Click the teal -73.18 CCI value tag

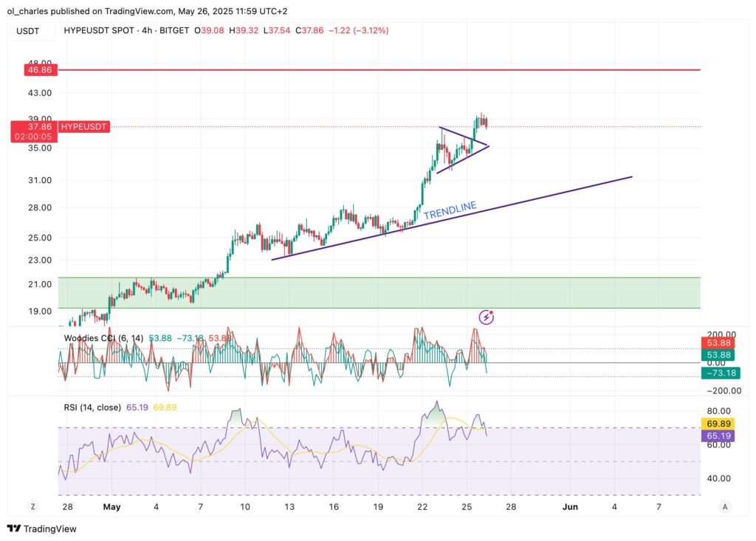pos(719,374)
